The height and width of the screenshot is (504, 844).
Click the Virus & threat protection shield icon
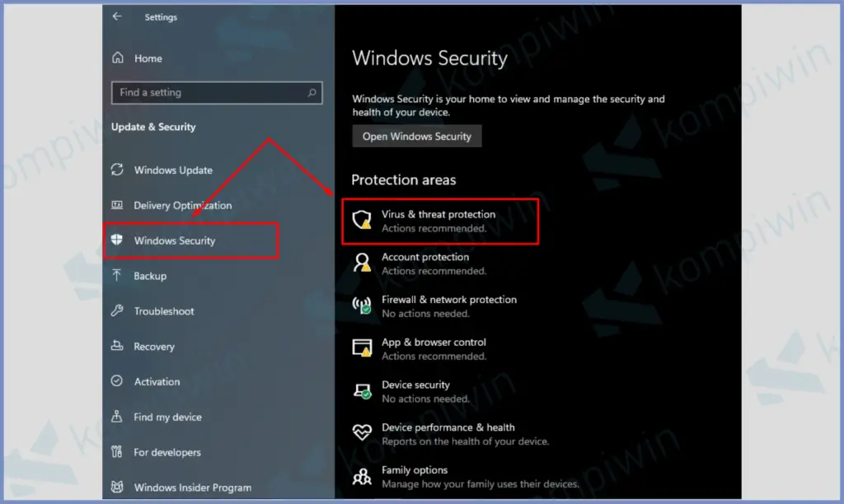[361, 220]
